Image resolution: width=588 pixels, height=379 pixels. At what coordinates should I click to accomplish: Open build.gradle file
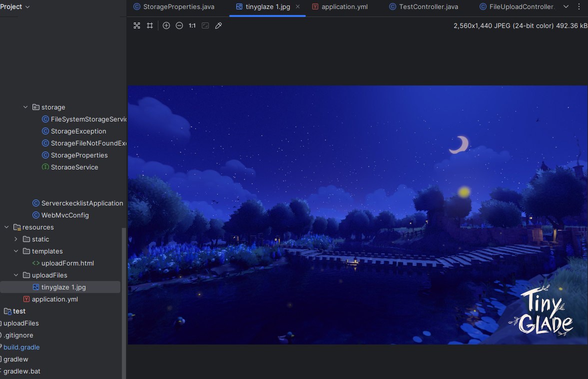pyautogui.click(x=21, y=347)
